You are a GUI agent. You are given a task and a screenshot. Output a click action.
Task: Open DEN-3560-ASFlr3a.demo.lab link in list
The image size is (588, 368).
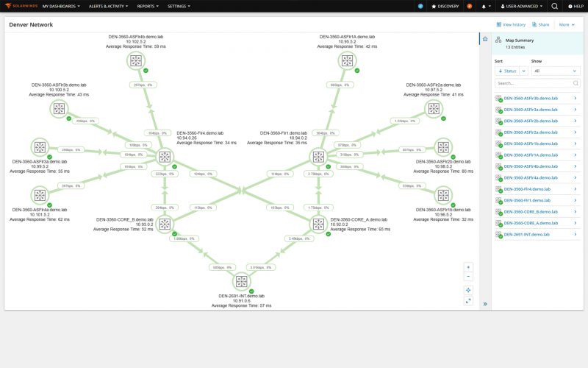(531, 110)
